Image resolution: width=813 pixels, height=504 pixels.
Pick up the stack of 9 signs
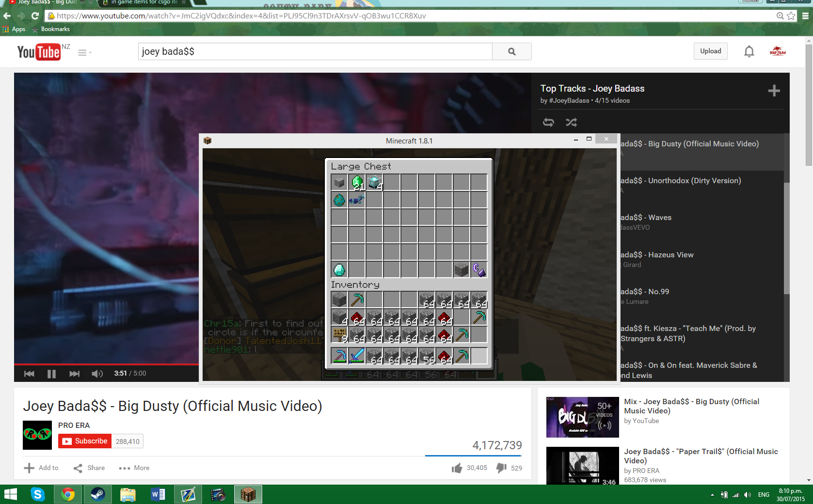(x=339, y=335)
